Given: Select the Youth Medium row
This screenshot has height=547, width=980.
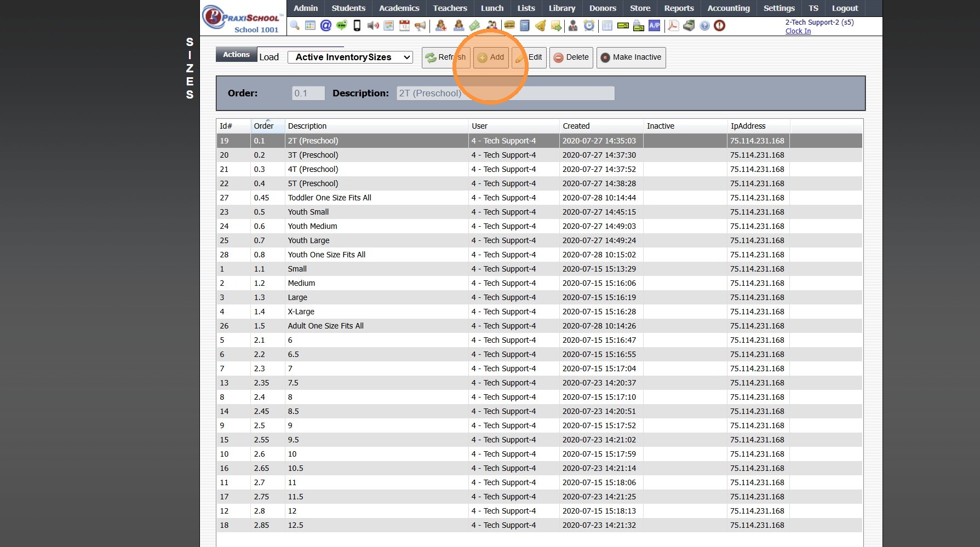Looking at the screenshot, I should (x=312, y=226).
